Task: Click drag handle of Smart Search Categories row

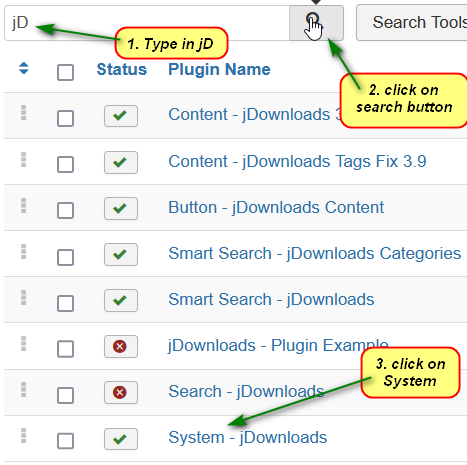Action: pos(23,252)
